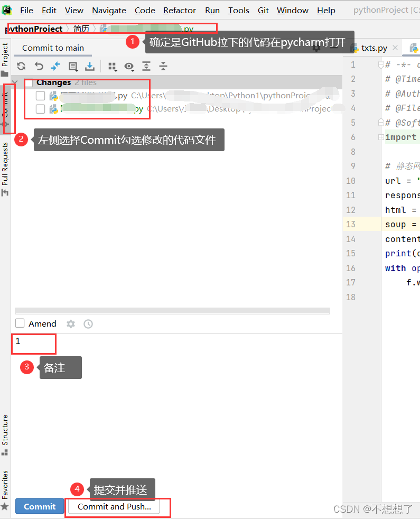420x519 pixels.
Task: Open the Help menu
Action: (326, 11)
